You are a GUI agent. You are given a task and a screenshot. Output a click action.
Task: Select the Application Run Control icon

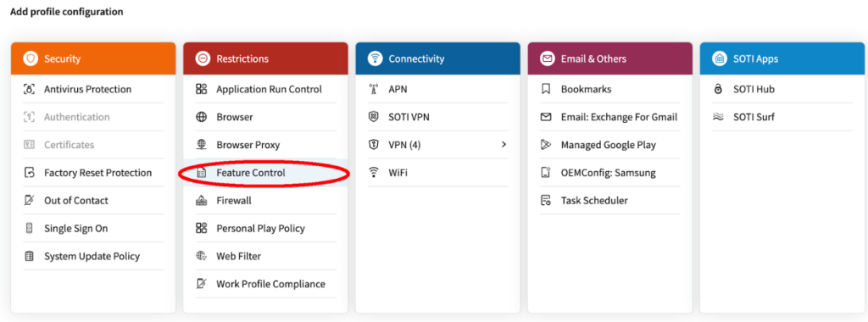202,89
